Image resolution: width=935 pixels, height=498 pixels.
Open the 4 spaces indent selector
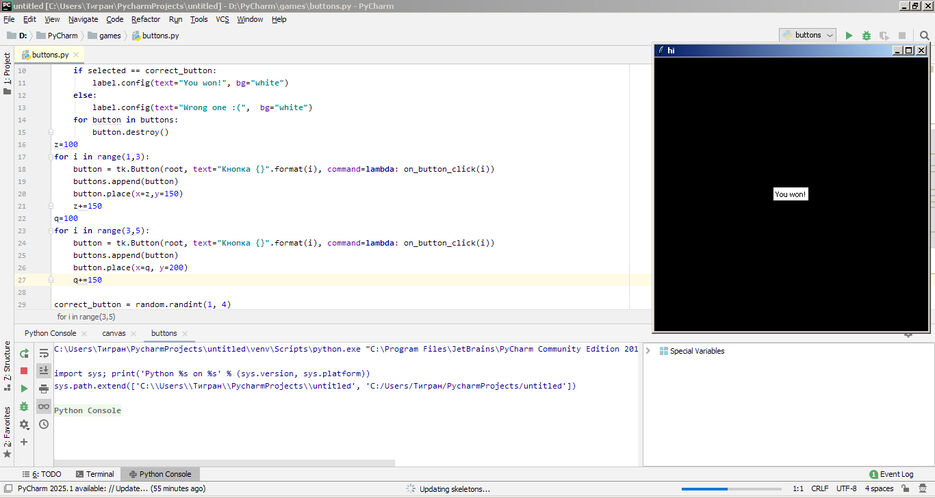pyautogui.click(x=879, y=488)
